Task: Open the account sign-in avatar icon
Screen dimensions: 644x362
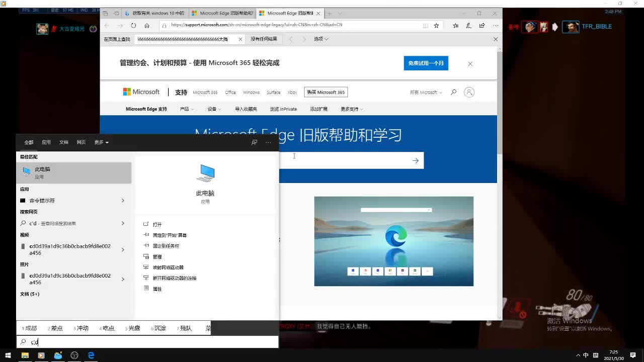Action: click(x=469, y=92)
